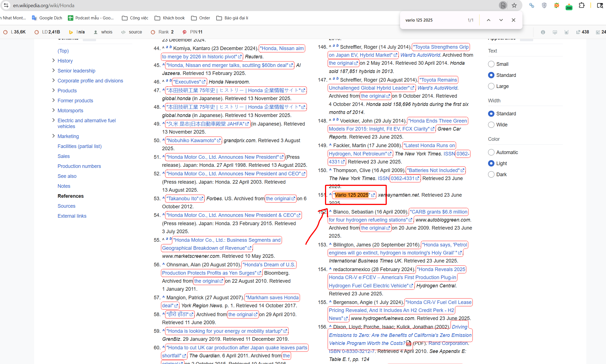Open the Rank 2 toolbar metric
Image resolution: width=606 pixels, height=364 pixels.
tap(162, 32)
